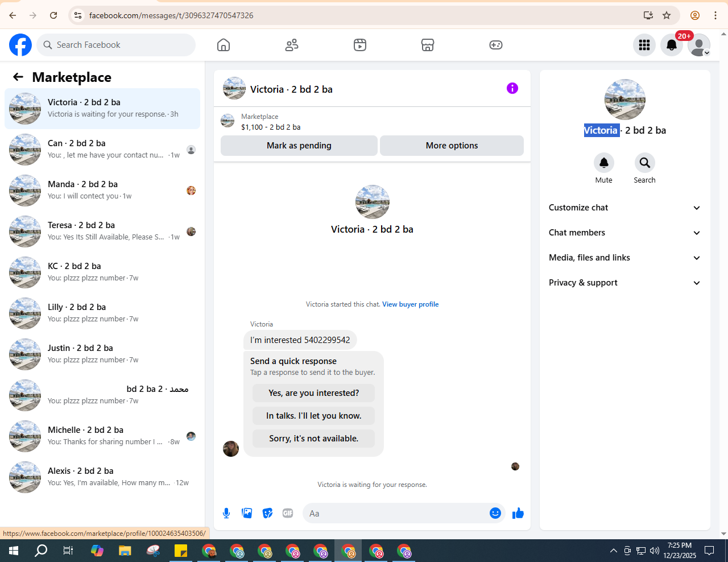Screen dimensions: 728x562
Task: Click the $1,100 - 2 bd 2 ba listing
Action: 271,127
